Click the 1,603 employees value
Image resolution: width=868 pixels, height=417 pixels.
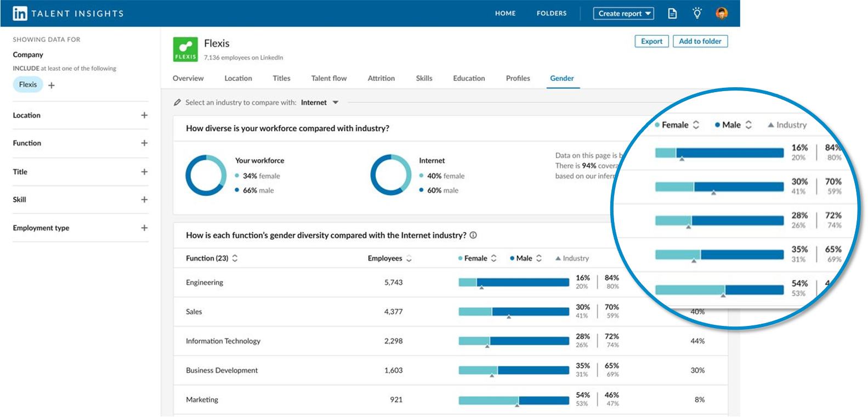394,370
